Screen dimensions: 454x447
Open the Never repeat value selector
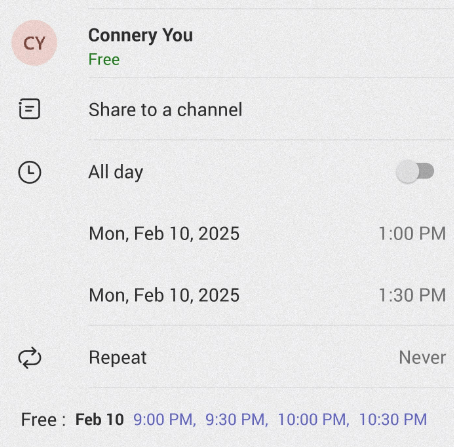pyautogui.click(x=422, y=357)
